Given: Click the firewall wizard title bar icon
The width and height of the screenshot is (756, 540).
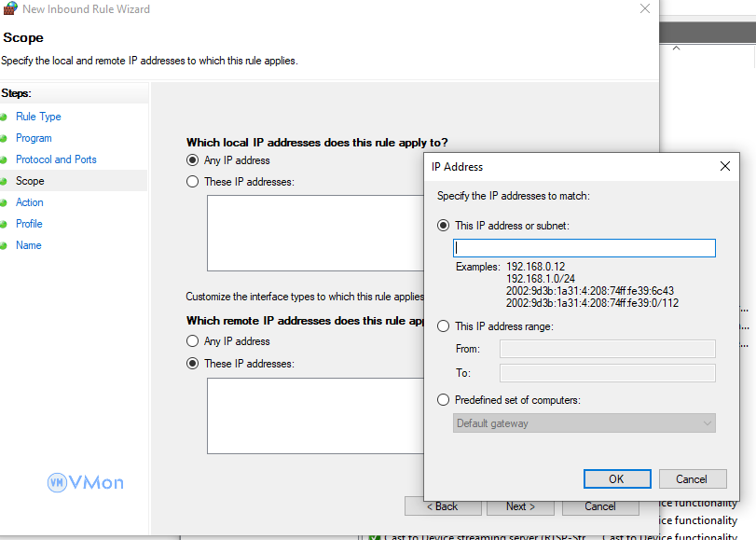Looking at the screenshot, I should point(9,9).
